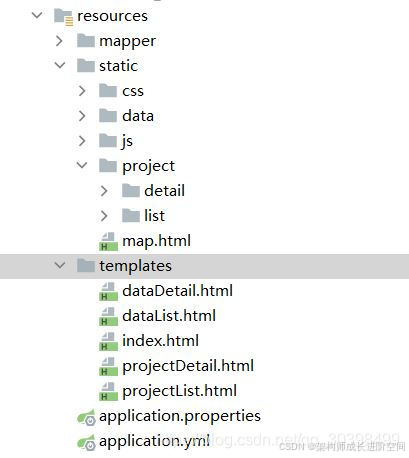This screenshot has width=409, height=458.
Task: Select the list folder name
Action: pos(154,216)
